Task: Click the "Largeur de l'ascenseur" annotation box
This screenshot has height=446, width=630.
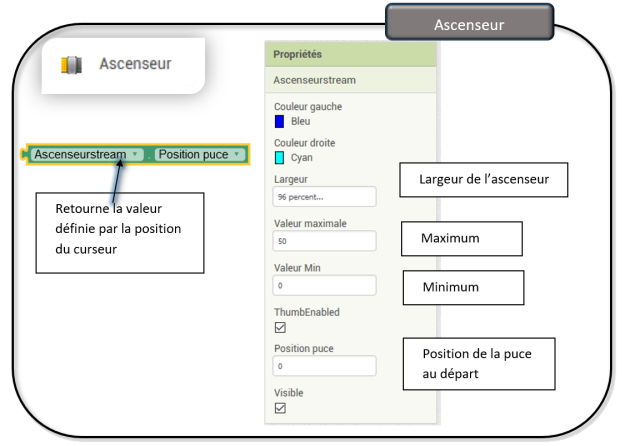Action: (483, 180)
